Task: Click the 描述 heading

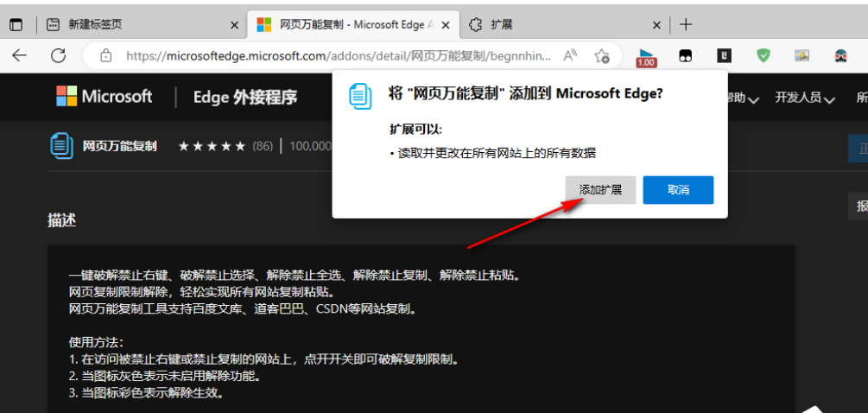Action: click(62, 220)
